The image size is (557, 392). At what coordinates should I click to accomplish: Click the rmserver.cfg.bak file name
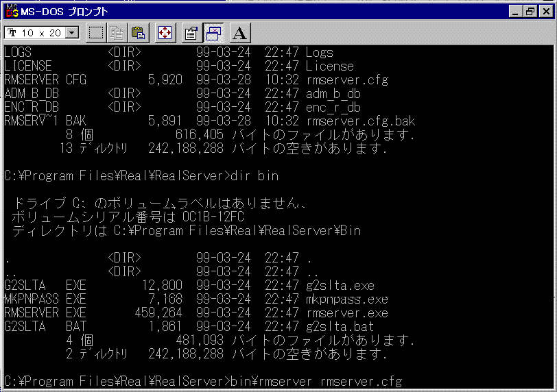click(361, 121)
